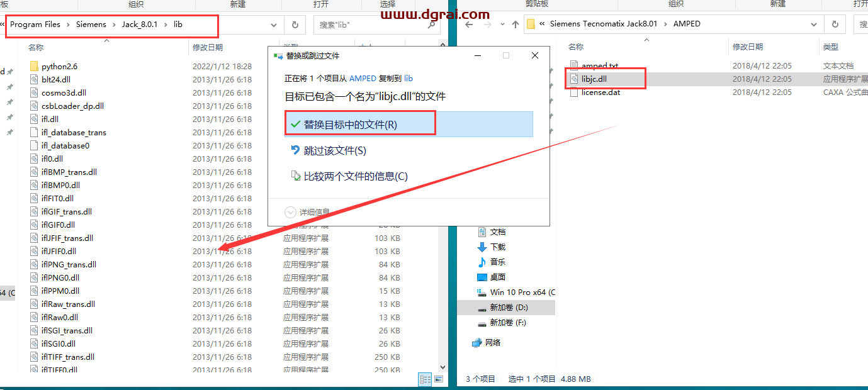Close the replace or skip files dialog

(535, 55)
